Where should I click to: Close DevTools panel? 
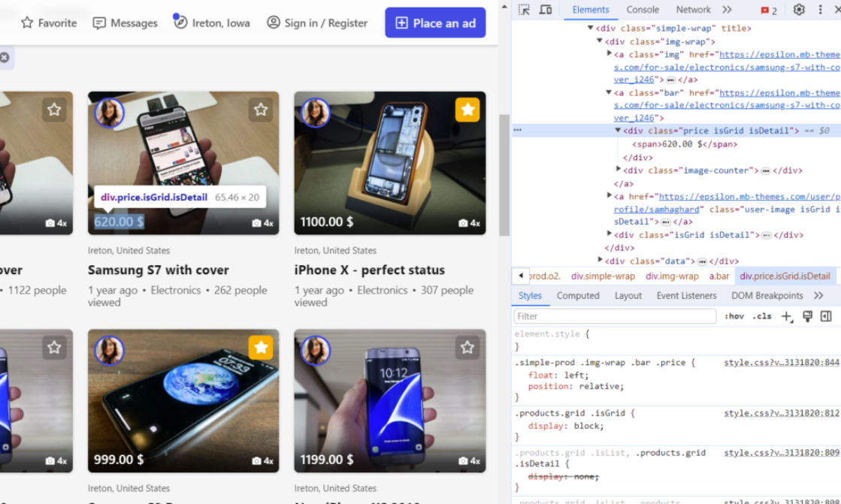tap(836, 10)
